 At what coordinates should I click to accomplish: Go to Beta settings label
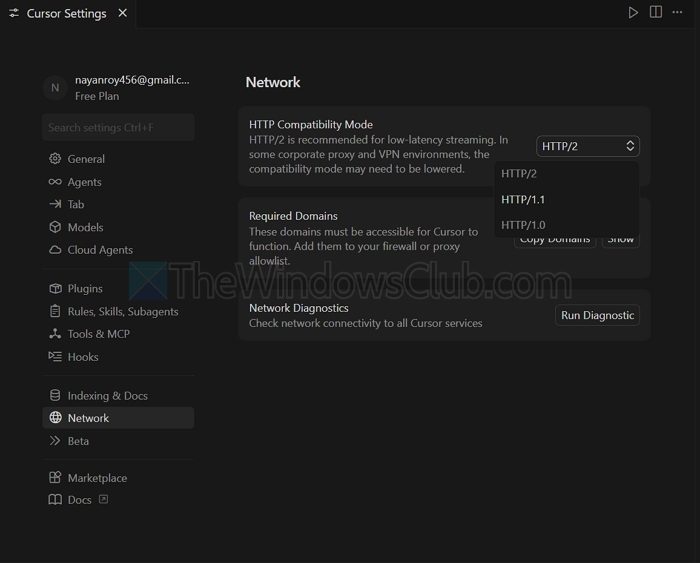(78, 441)
